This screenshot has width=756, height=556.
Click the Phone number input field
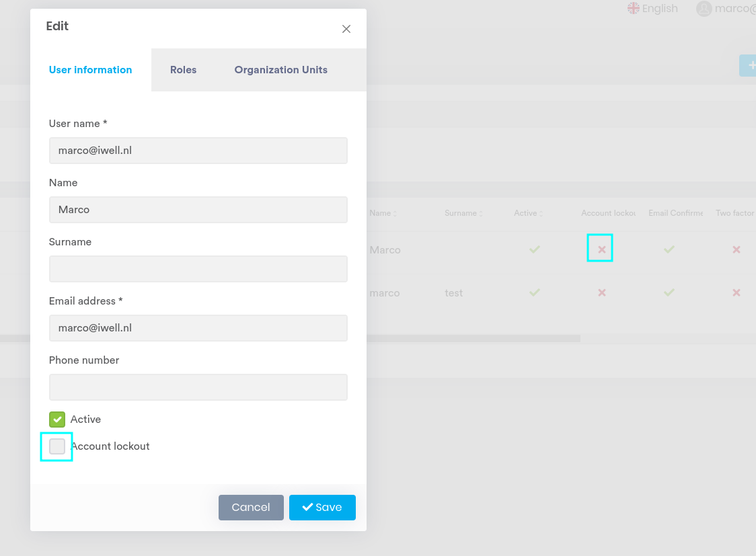(198, 387)
